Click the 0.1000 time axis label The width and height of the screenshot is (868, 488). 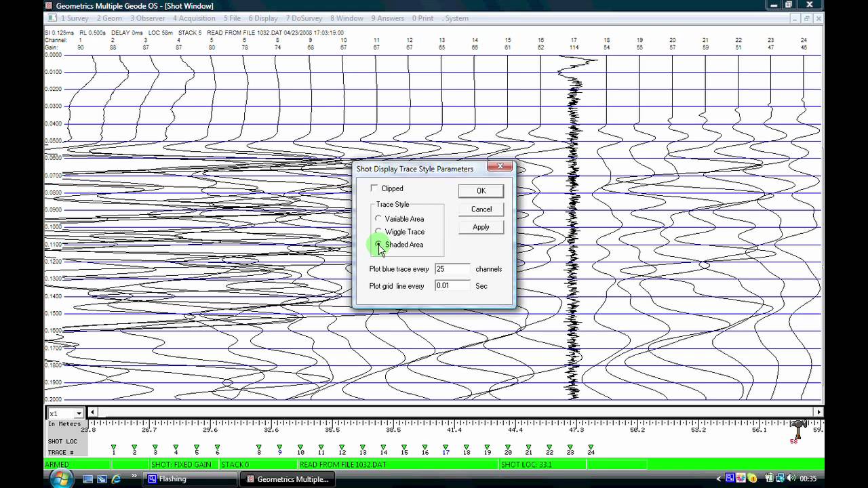click(53, 227)
